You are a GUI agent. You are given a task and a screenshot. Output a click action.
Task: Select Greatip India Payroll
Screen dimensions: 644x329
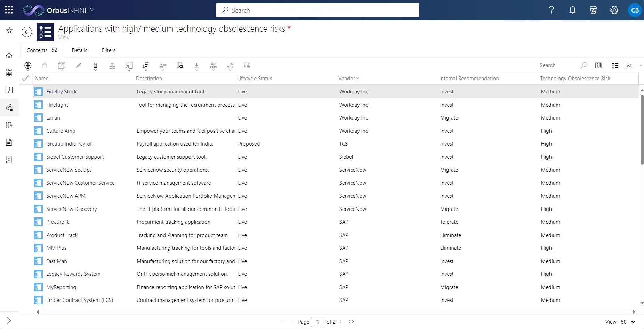click(x=69, y=144)
